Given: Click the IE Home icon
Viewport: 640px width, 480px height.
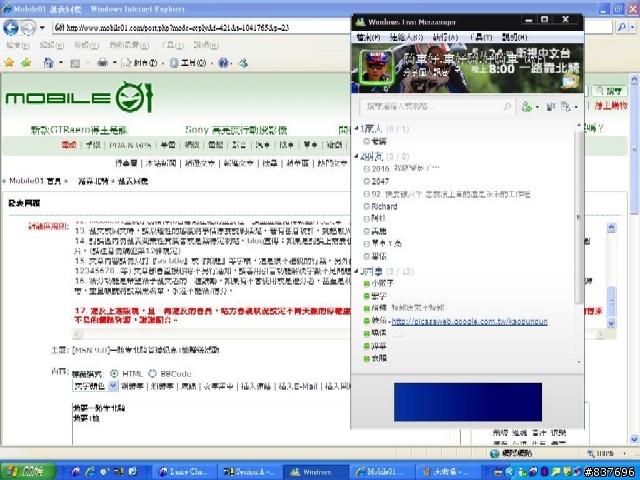Looking at the screenshot, I should (x=49, y=63).
